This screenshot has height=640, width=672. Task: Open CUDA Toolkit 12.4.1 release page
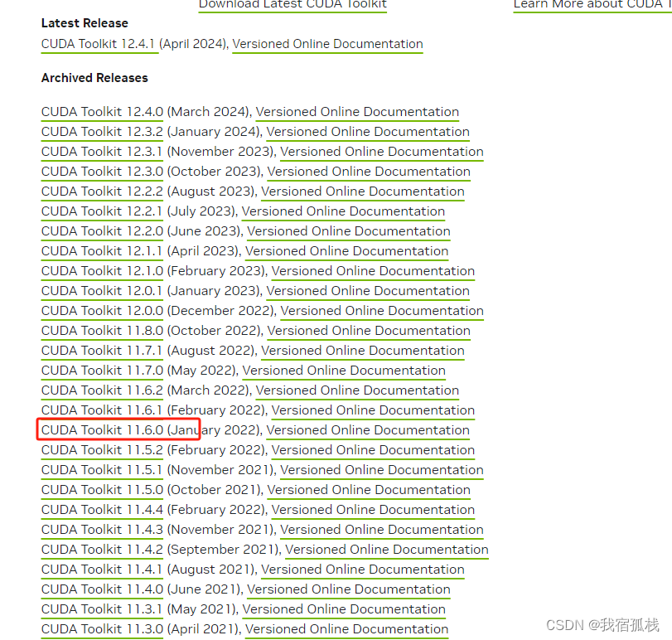pyautogui.click(x=99, y=44)
